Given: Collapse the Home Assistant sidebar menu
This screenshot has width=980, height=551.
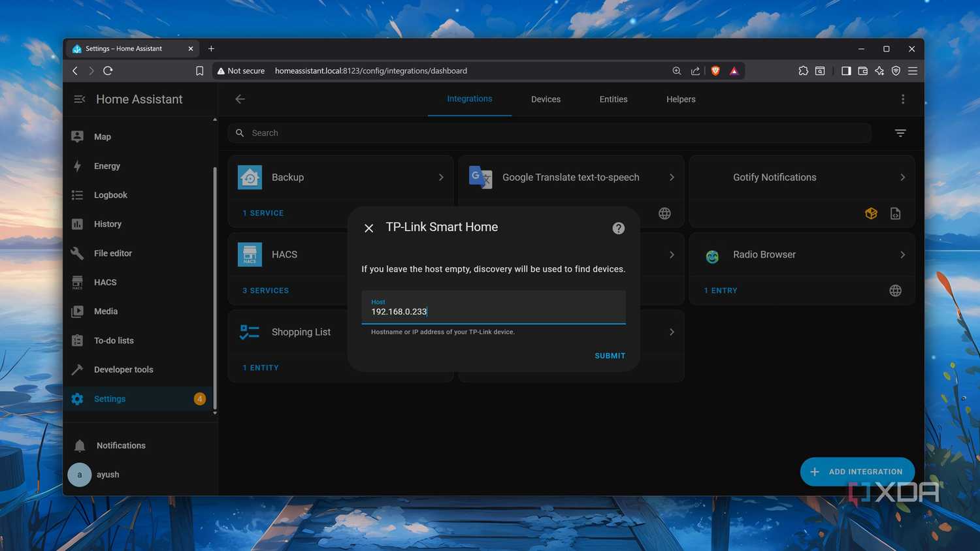Looking at the screenshot, I should tap(80, 99).
